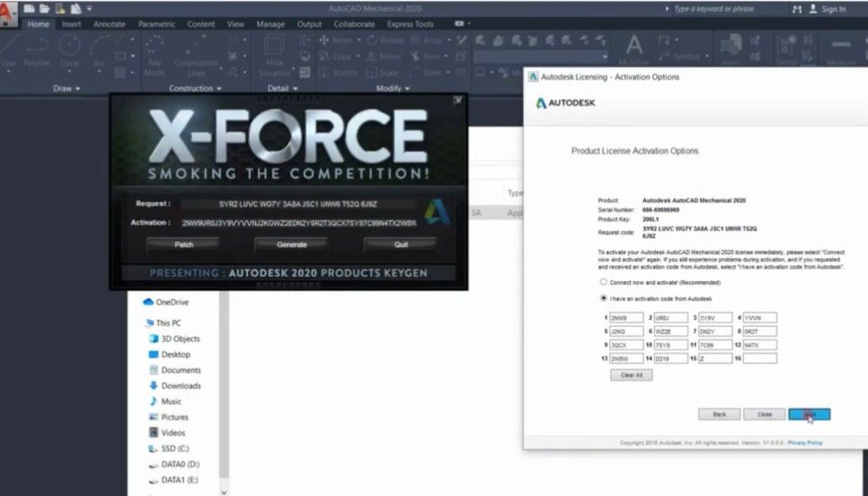Select the Construction Lines tool

(196, 56)
